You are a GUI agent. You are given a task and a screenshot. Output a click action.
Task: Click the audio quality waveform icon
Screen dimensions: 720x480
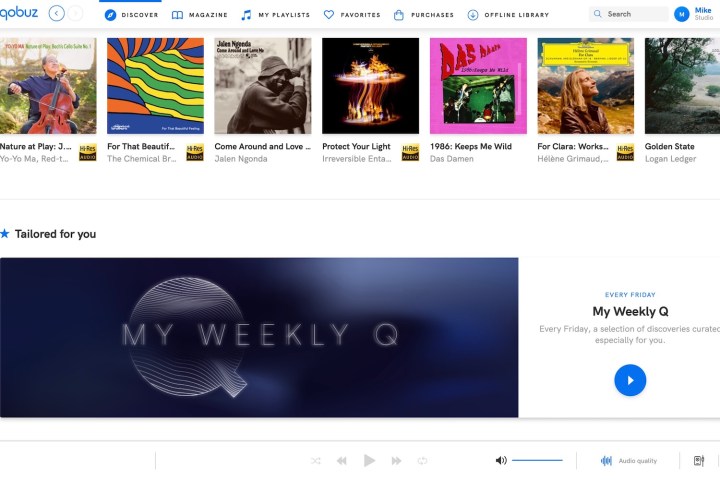coord(606,461)
